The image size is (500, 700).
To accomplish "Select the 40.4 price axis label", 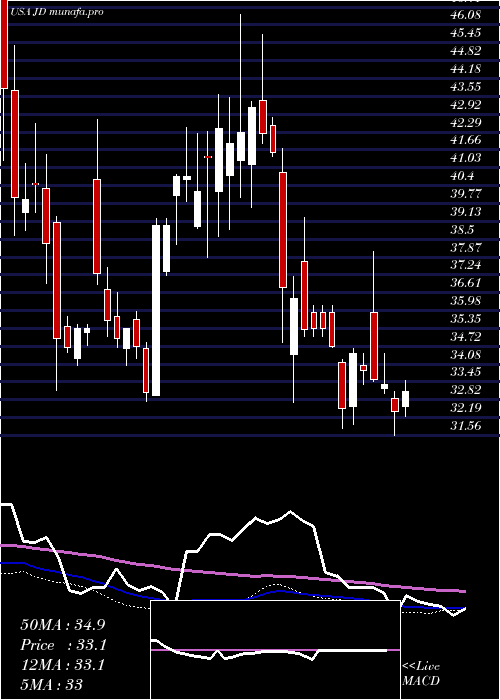I will pyautogui.click(x=462, y=175).
